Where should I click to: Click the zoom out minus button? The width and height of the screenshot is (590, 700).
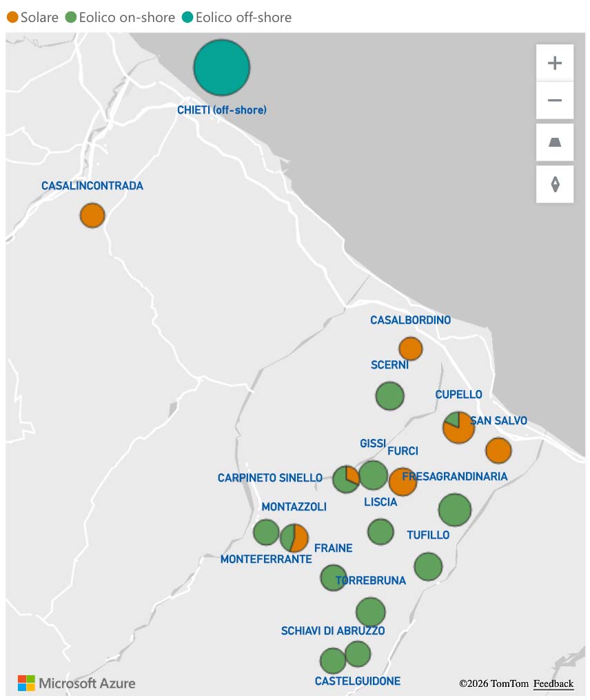pos(554,101)
